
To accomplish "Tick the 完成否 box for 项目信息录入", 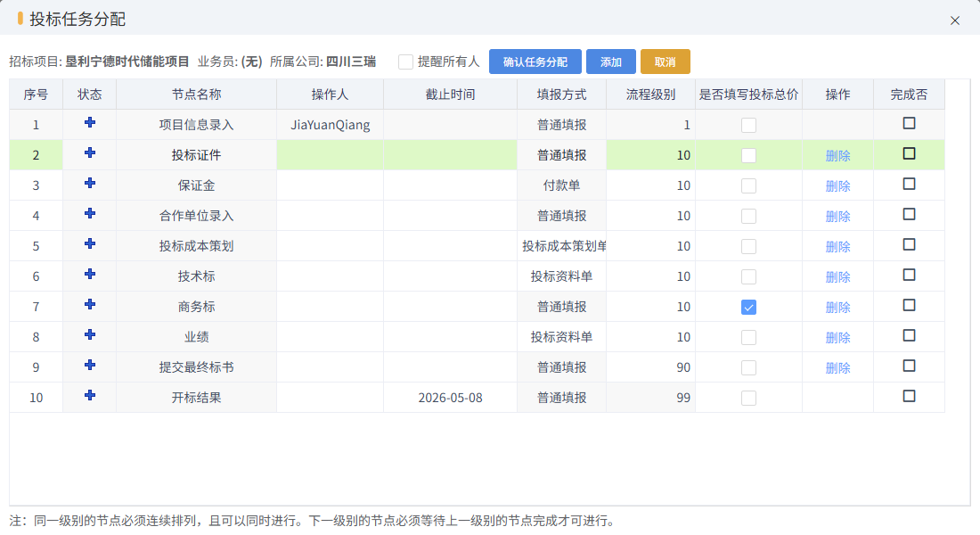I will point(910,123).
